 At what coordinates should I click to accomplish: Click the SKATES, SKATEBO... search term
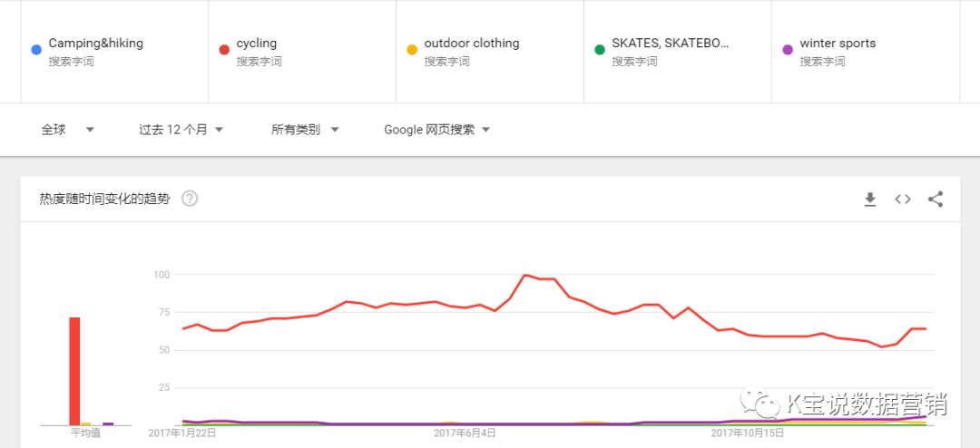[x=670, y=44]
